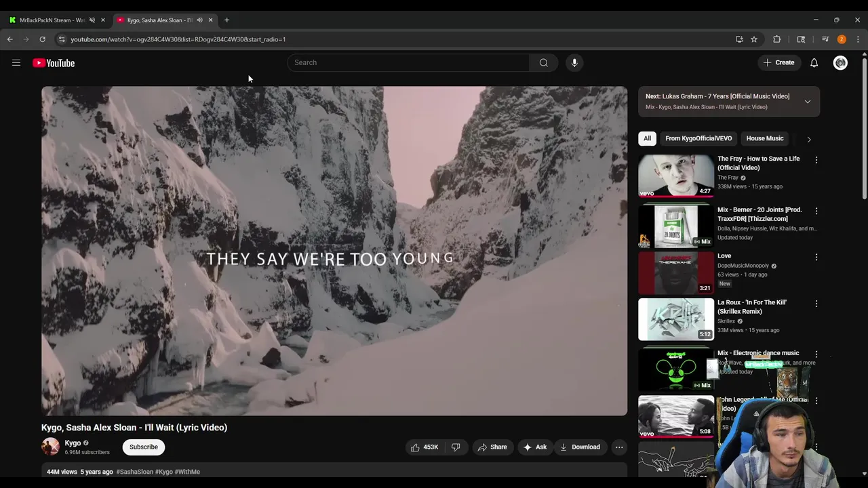Select the From KygoOfficialVEVO chip
This screenshot has width=868, height=488.
click(x=698, y=138)
